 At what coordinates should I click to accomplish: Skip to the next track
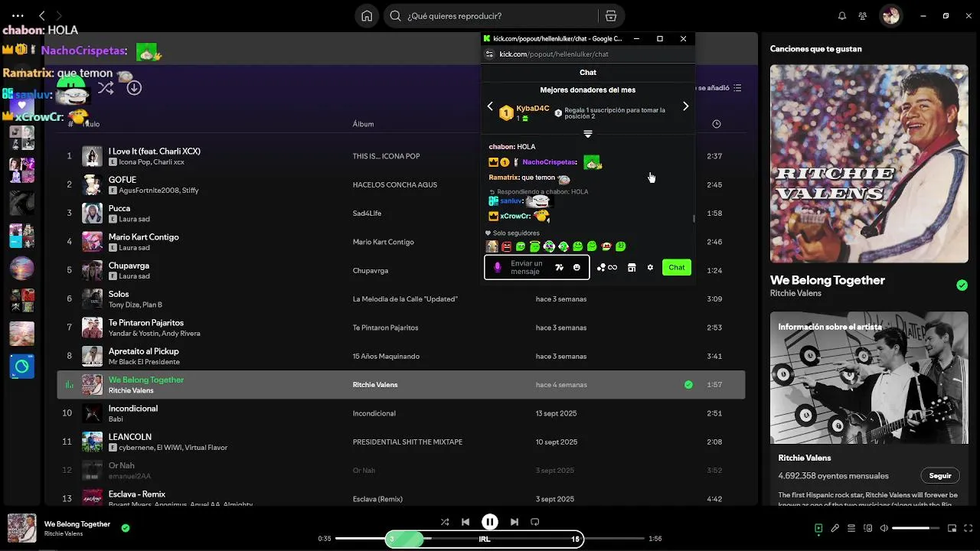pos(514,522)
